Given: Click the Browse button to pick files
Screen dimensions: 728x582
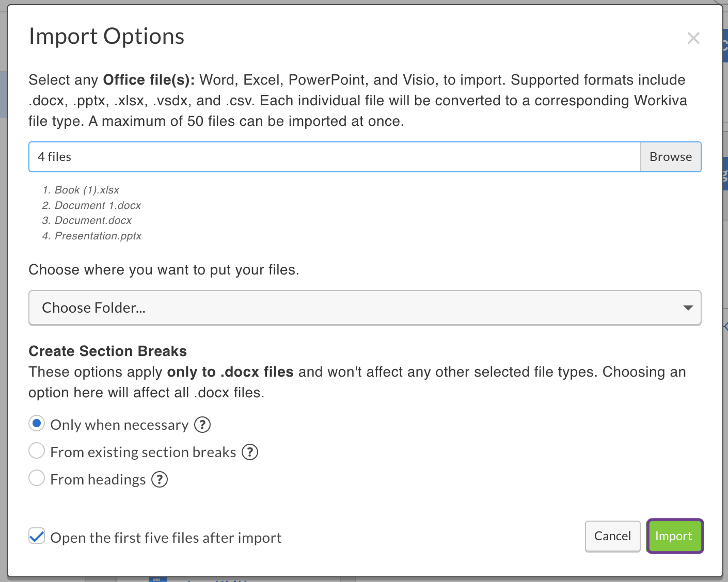Looking at the screenshot, I should (671, 157).
